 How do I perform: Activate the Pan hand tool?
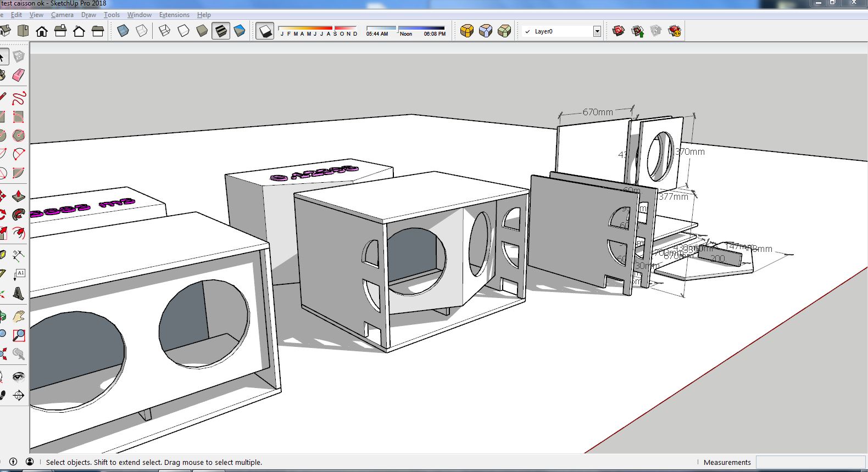(19, 317)
